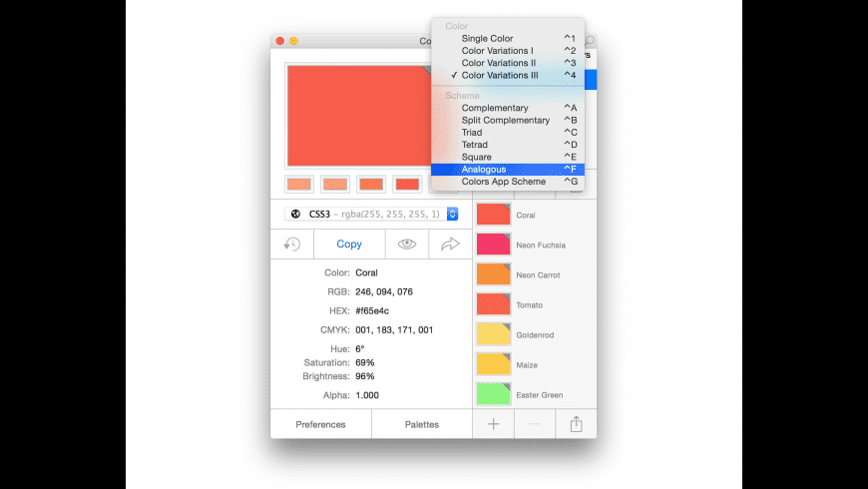Click the Brightness value 96%

(x=365, y=376)
